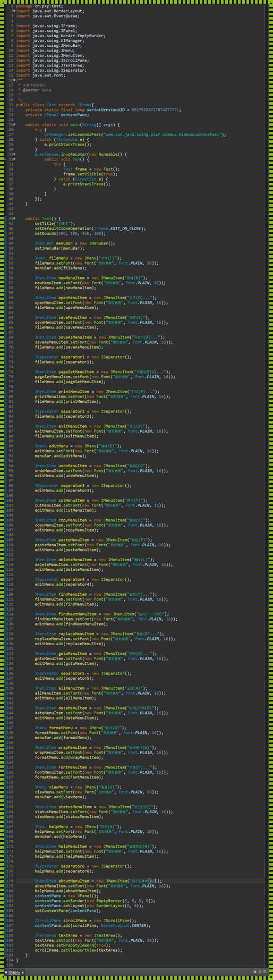
Task: Click the fileMenu.add(newMenuItem) line
Action: (65, 288)
